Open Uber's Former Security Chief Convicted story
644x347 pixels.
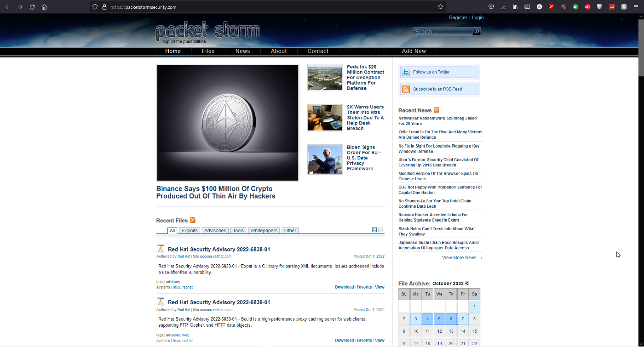[x=438, y=162]
